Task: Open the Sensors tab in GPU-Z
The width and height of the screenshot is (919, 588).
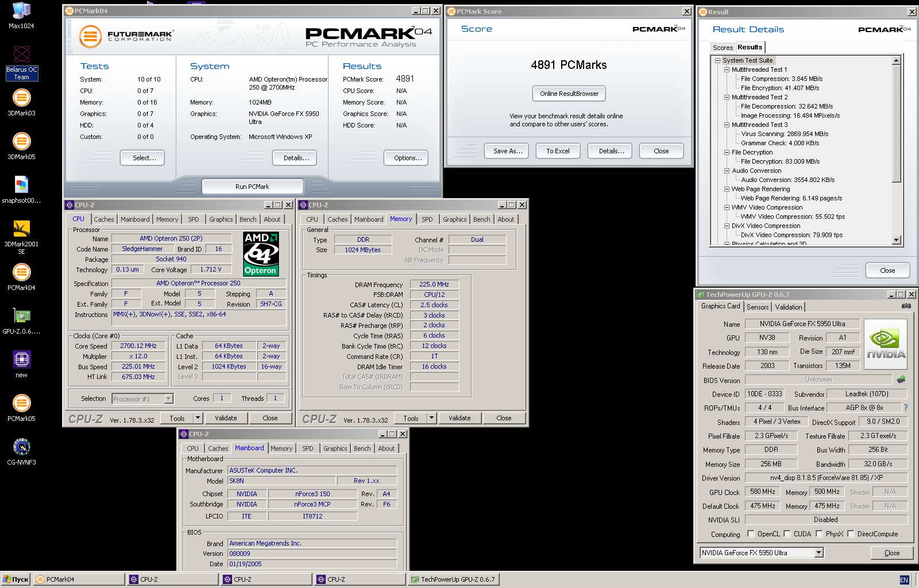Action: pos(758,307)
